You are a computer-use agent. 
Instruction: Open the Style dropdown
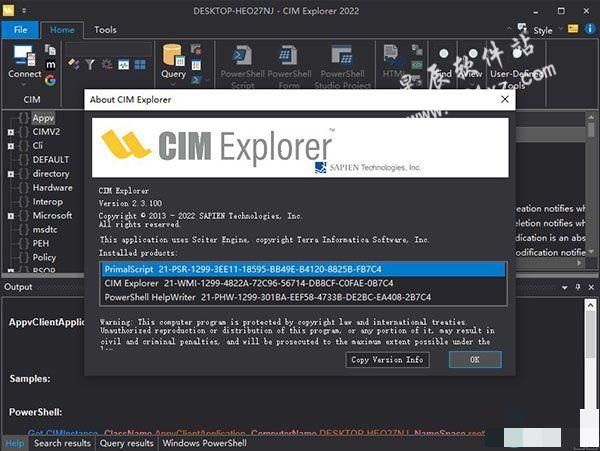(548, 30)
